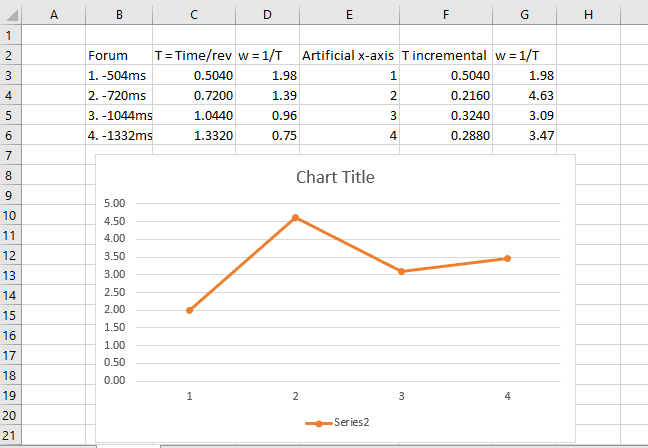Select the cell with value 4.63

(525, 96)
